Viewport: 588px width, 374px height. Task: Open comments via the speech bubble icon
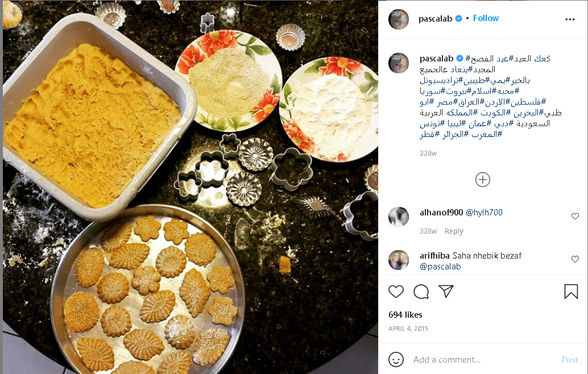click(421, 292)
